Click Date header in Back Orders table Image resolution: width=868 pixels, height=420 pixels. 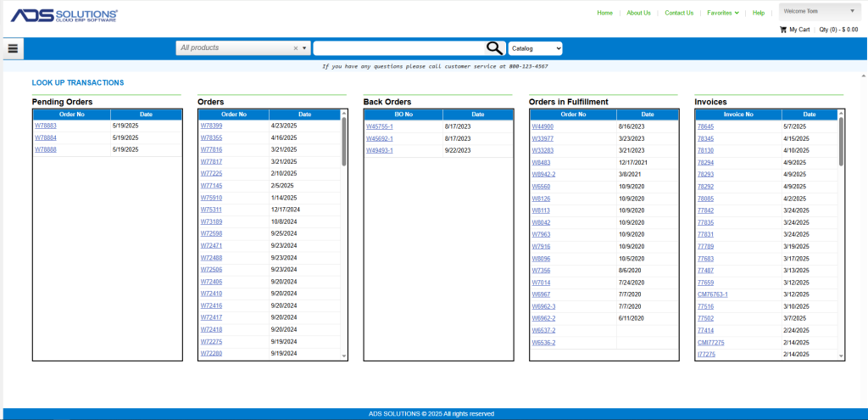(478, 115)
